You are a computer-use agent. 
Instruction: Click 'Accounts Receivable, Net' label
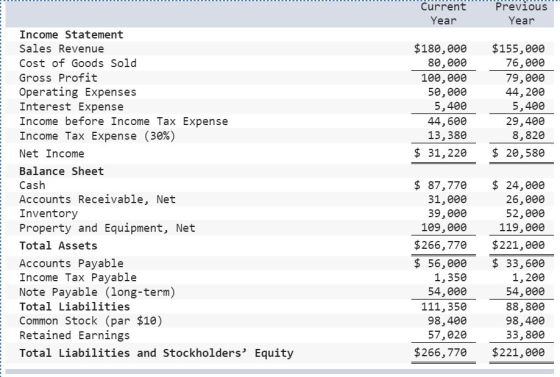[x=97, y=199]
